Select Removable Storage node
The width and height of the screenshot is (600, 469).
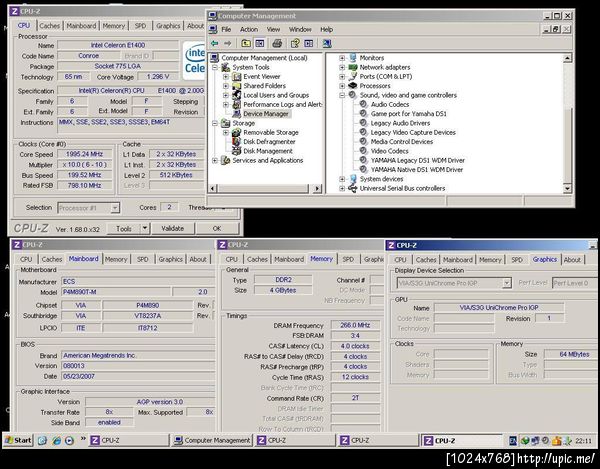(x=271, y=132)
